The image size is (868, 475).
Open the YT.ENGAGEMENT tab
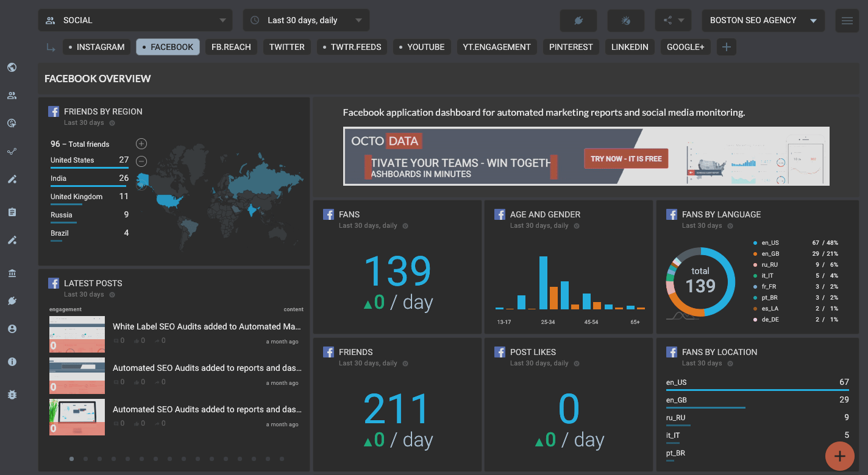[x=497, y=47]
